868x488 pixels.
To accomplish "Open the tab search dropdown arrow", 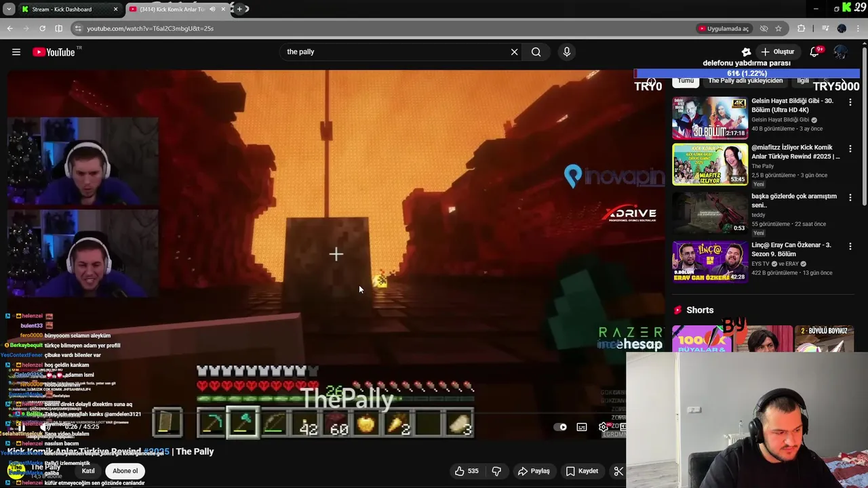I will tap(9, 9).
